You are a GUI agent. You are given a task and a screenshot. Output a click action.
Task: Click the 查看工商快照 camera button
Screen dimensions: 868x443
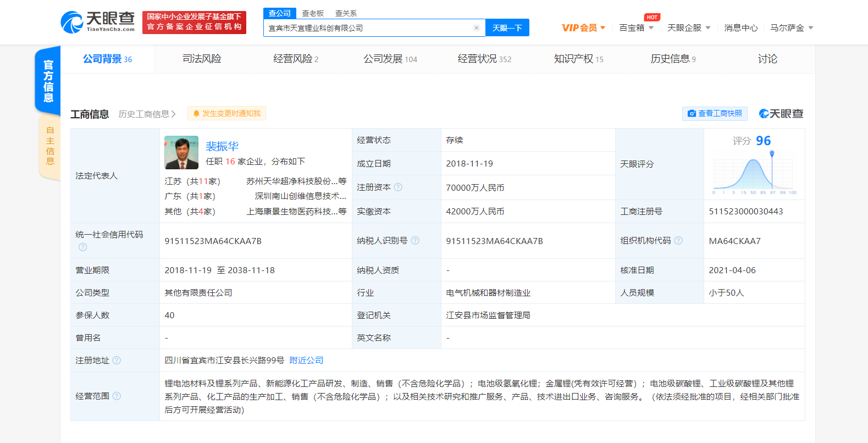715,113
